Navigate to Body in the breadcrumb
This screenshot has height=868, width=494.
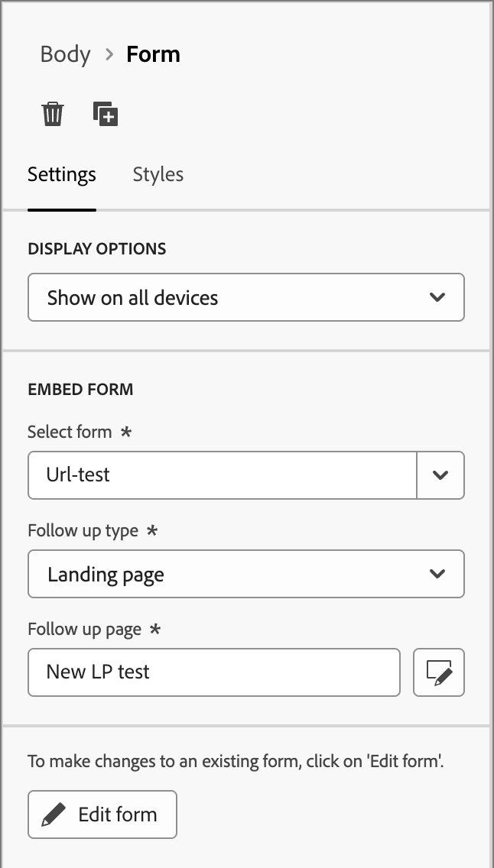[65, 54]
